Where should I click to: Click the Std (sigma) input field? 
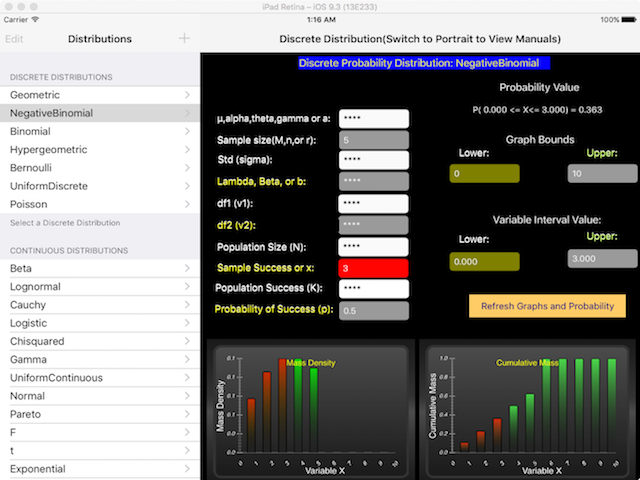pyautogui.click(x=374, y=160)
